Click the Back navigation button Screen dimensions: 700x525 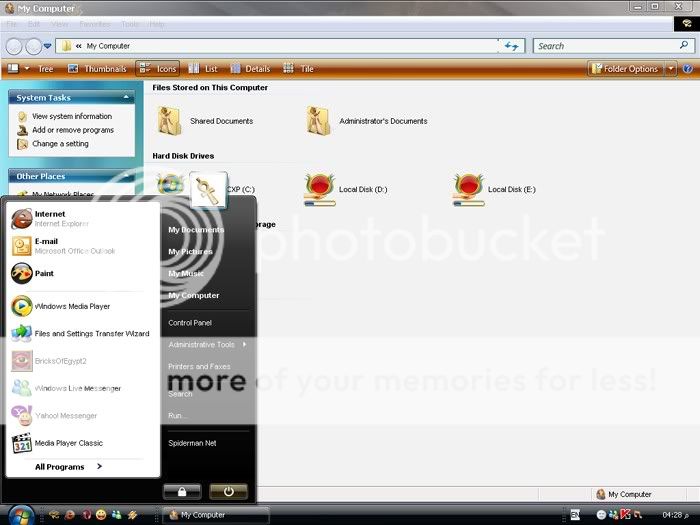click(x=14, y=46)
